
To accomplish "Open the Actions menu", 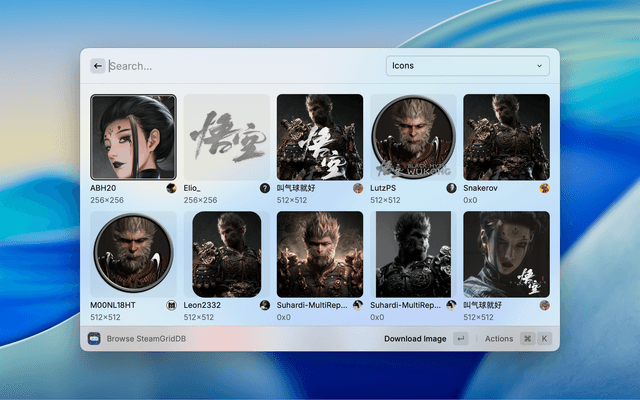I will coord(499,339).
